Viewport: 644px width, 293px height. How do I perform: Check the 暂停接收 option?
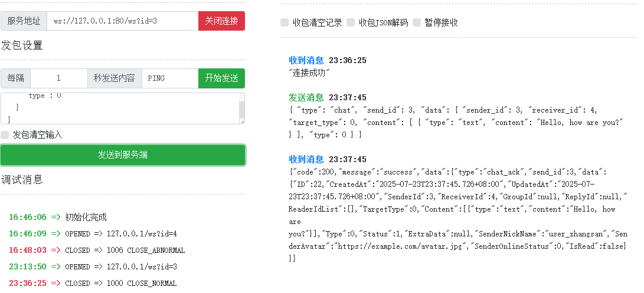tap(417, 22)
